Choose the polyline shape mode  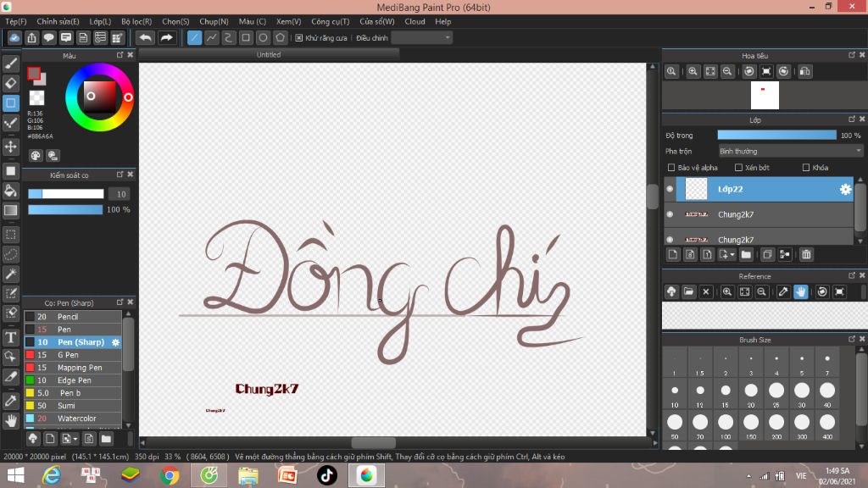(x=211, y=37)
